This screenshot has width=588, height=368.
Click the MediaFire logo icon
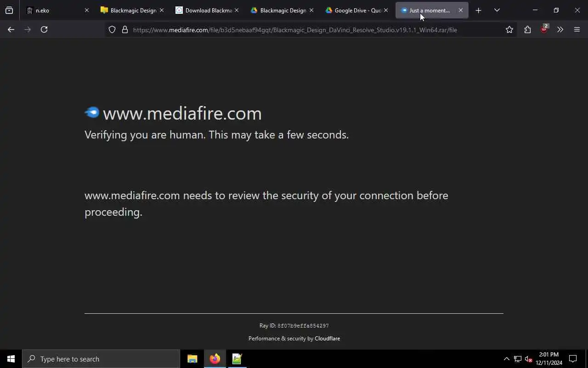(x=92, y=112)
